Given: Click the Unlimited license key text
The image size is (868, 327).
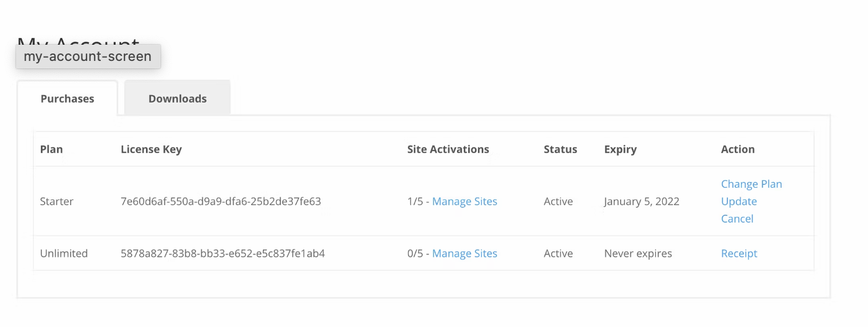Looking at the screenshot, I should pyautogui.click(x=223, y=254).
